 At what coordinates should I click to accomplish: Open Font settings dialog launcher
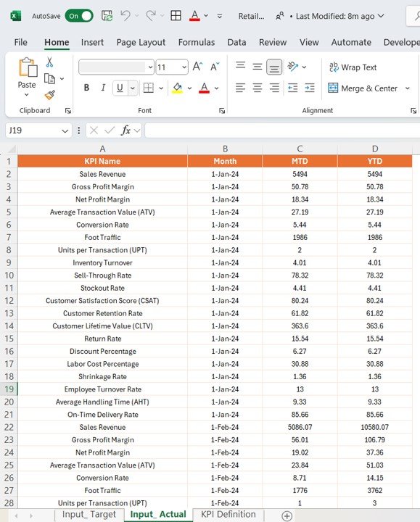222,111
